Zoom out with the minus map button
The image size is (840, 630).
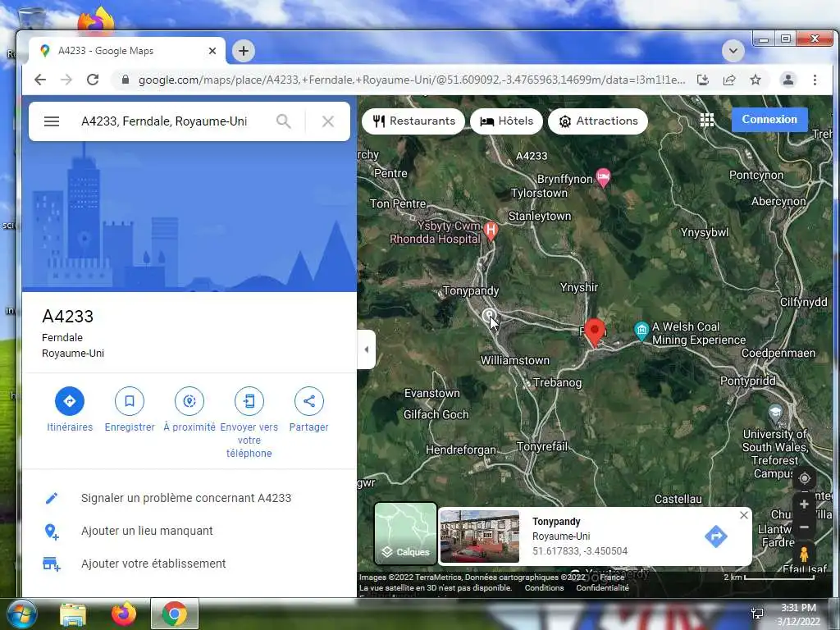coord(804,527)
